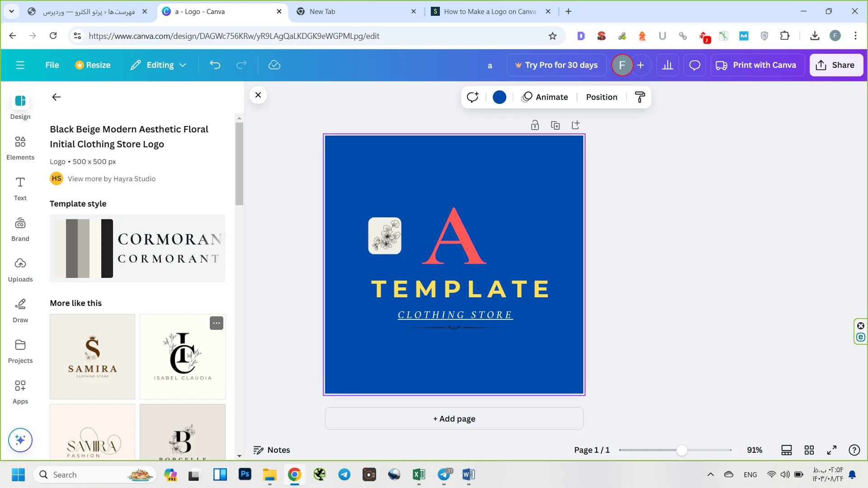The height and width of the screenshot is (488, 868).
Task: Click Animate in the toolbar
Action: (545, 97)
